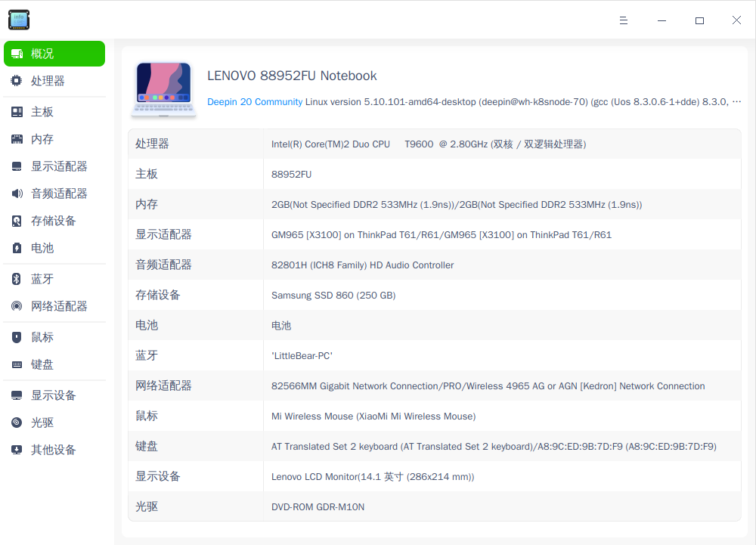Click the 显示适配器 graphics card icon
756x545 pixels.
coord(17,166)
